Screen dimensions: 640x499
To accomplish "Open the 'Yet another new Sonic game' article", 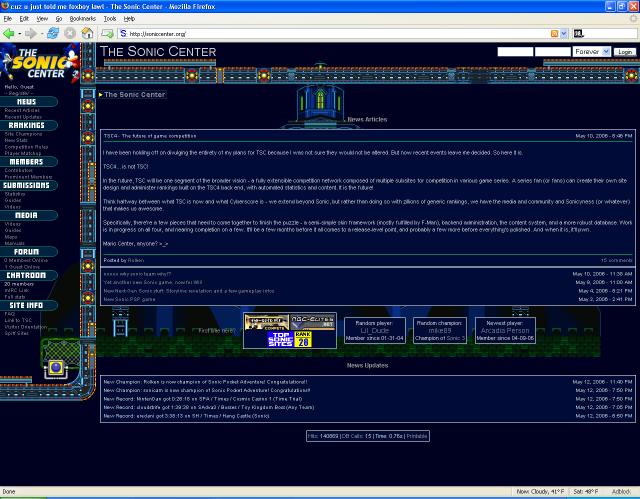I will 153,282.
